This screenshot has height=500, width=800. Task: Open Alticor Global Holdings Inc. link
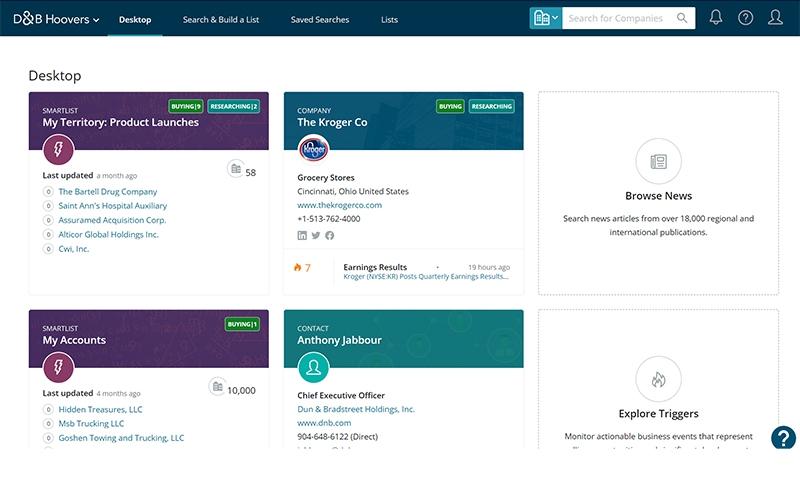point(109,234)
